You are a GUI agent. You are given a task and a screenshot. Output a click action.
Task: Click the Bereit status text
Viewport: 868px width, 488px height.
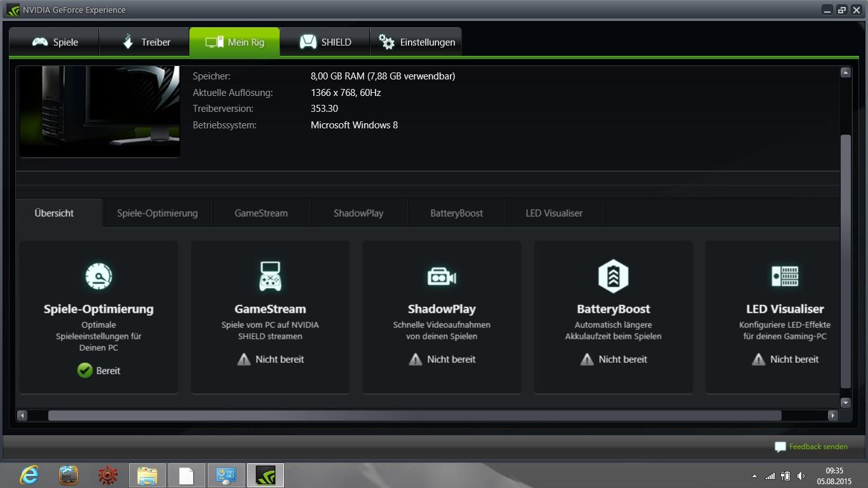[x=108, y=370]
